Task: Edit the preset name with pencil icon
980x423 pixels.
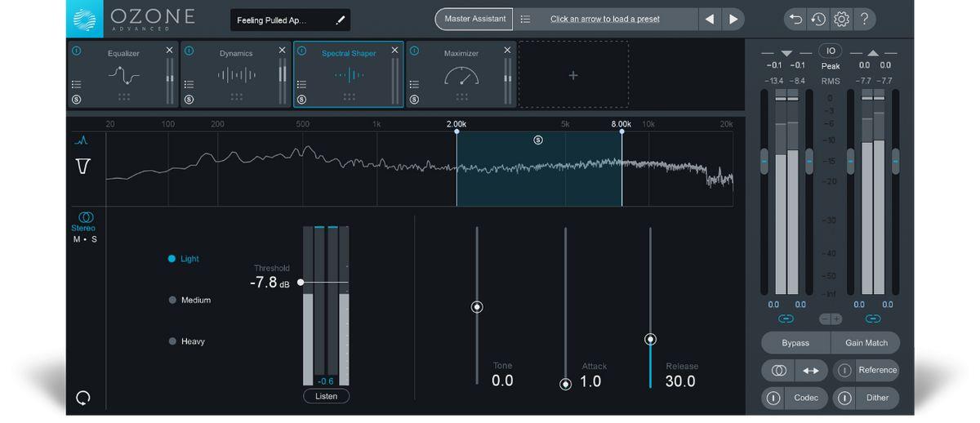Action: tap(341, 20)
